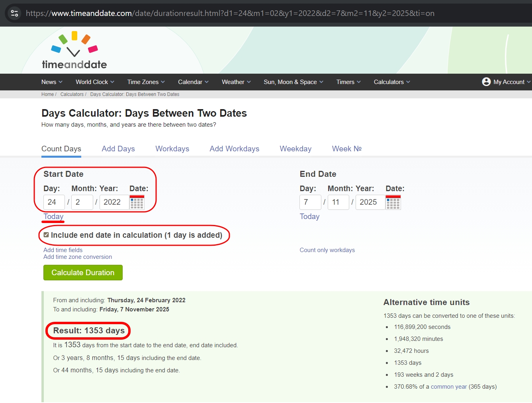Click '32,472 hours' value

[411, 351]
